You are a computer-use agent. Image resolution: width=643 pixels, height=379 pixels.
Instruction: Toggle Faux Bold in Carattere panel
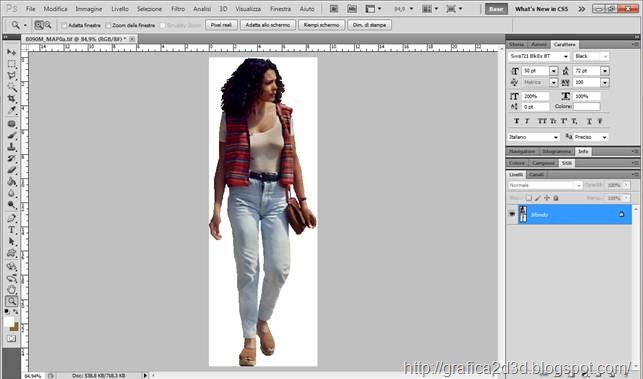516,121
